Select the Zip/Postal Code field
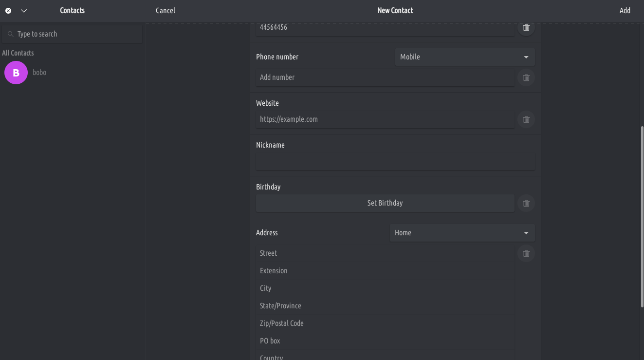Image resolution: width=644 pixels, height=360 pixels. coord(385,323)
